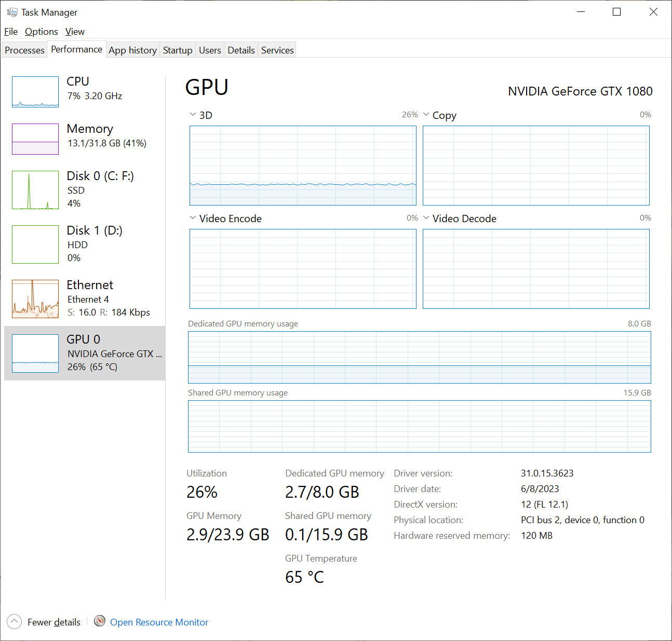This screenshot has width=672, height=641.
Task: Open the View menu
Action: coord(75,32)
